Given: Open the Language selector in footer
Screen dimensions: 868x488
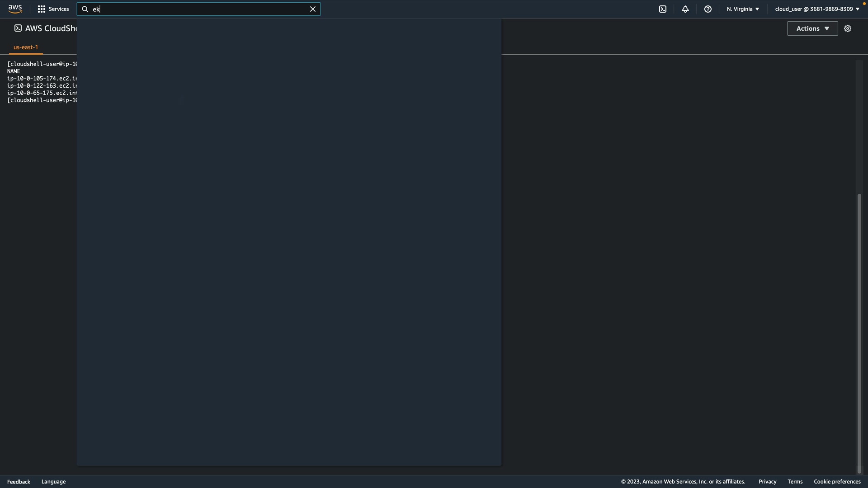Looking at the screenshot, I should coord(53,482).
